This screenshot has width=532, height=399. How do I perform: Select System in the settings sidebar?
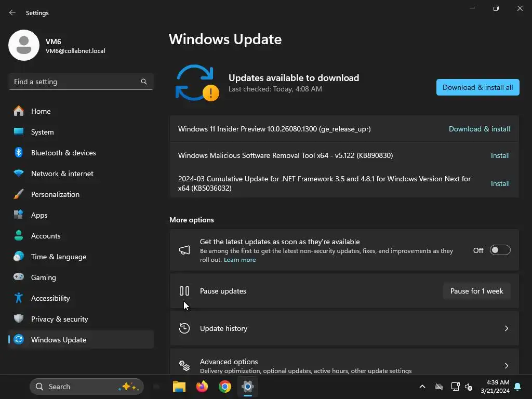81,131
